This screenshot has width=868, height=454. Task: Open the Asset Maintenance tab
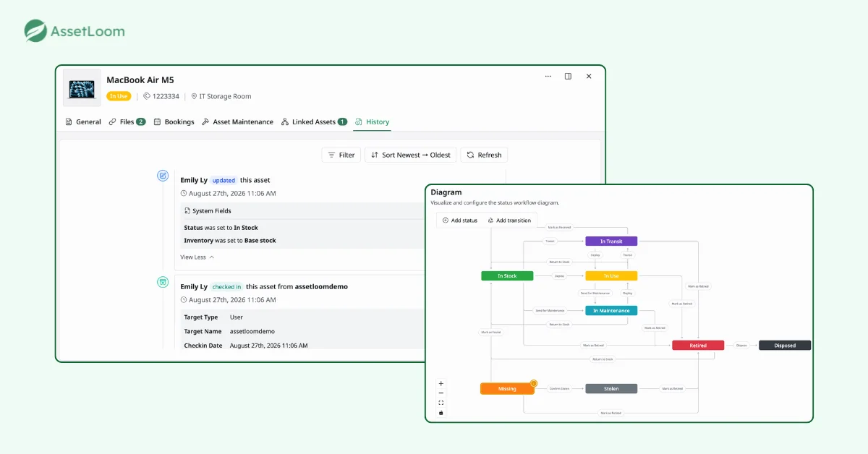(237, 122)
